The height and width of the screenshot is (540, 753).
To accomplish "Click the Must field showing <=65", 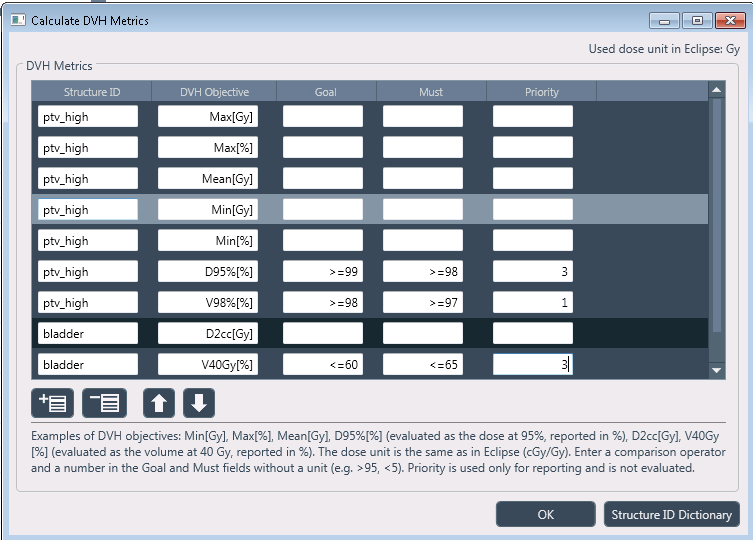I will coord(423,365).
